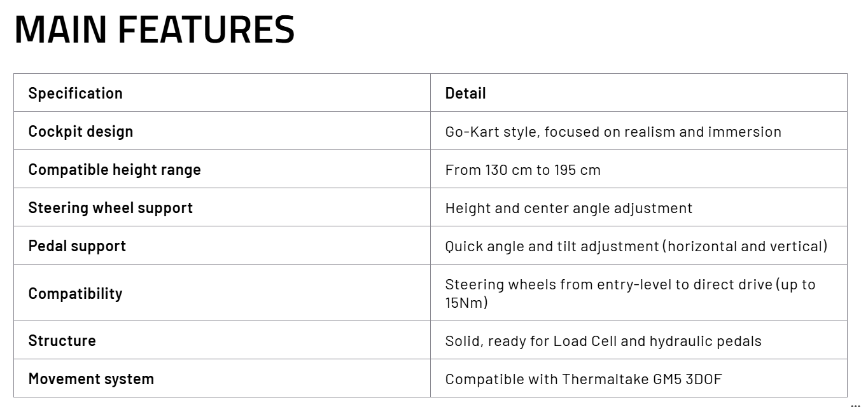Select the Specification column header
Viewport: 868px width, 407px height.
75,93
